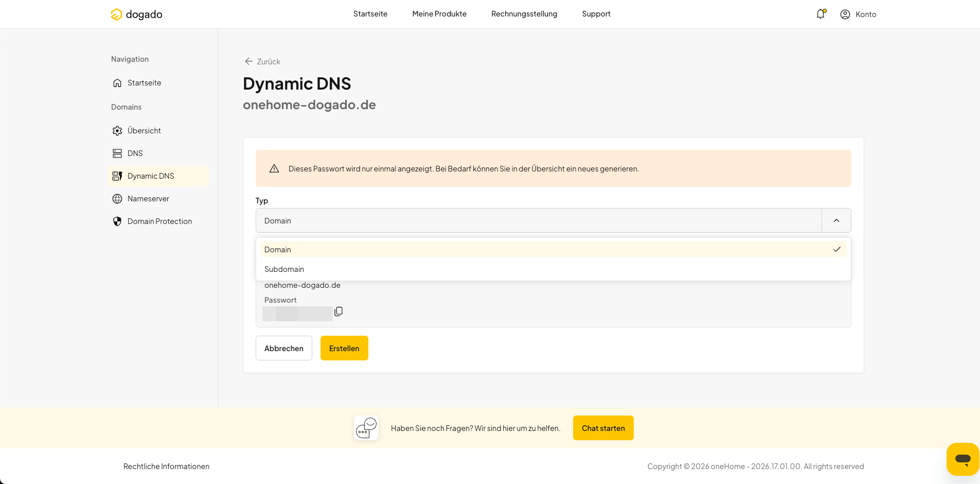Click the checkmark on the Domain option
The width and height of the screenshot is (980, 484).
836,249
